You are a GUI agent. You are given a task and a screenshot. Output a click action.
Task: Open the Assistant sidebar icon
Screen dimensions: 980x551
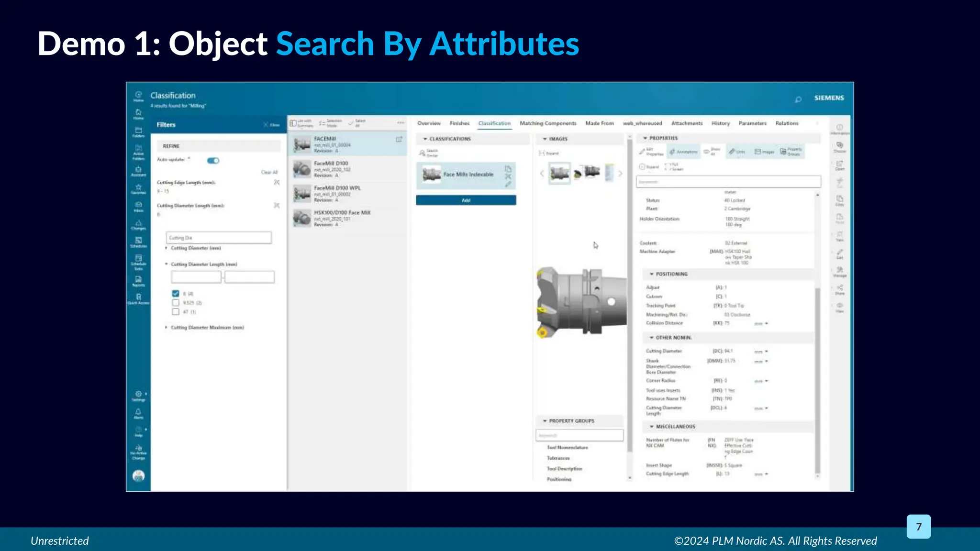pyautogui.click(x=138, y=171)
